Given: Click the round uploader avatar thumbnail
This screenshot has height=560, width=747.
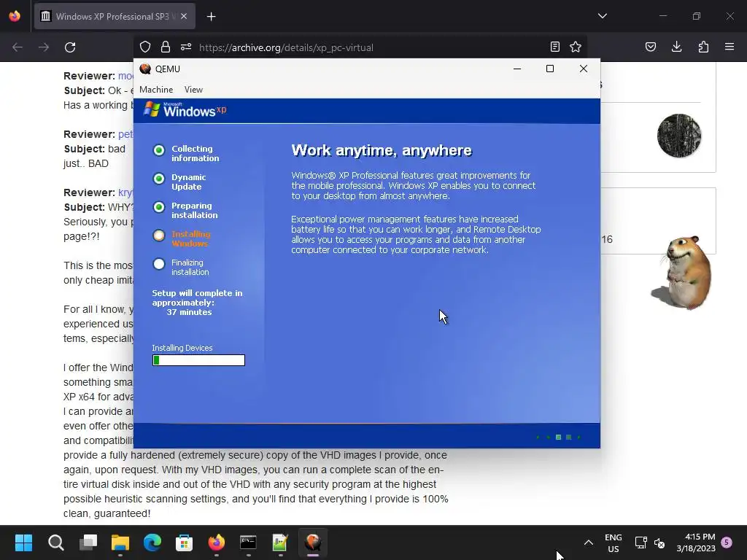Looking at the screenshot, I should 679,136.
